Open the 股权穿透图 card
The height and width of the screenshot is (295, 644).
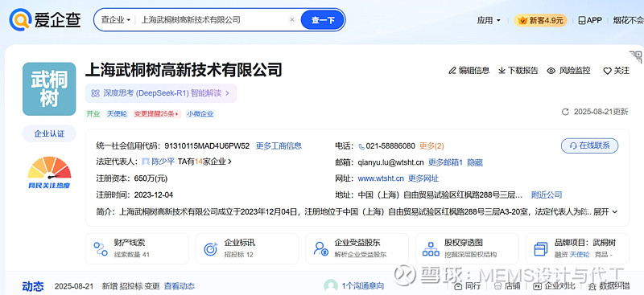click(467, 248)
